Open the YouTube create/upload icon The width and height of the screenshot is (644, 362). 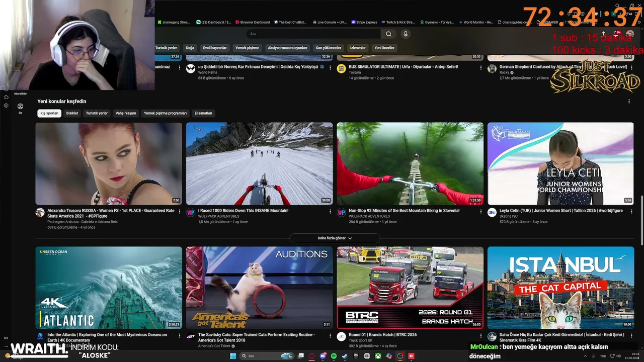click(x=603, y=34)
